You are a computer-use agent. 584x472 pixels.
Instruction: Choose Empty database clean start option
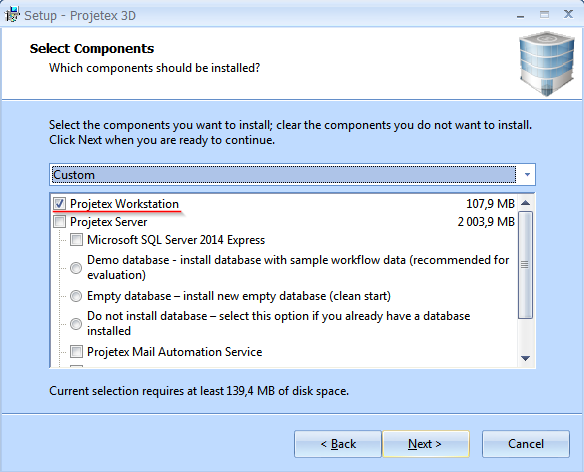76,296
